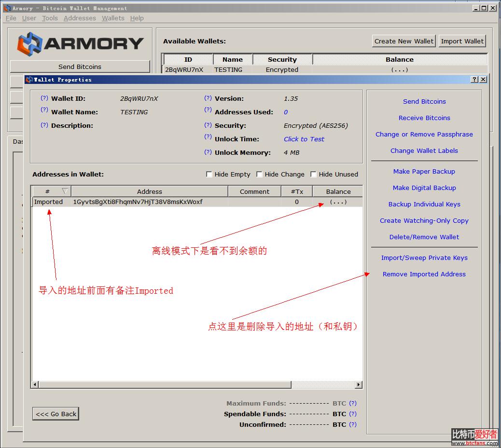Click the help icon beside Description

pyautogui.click(x=44, y=125)
